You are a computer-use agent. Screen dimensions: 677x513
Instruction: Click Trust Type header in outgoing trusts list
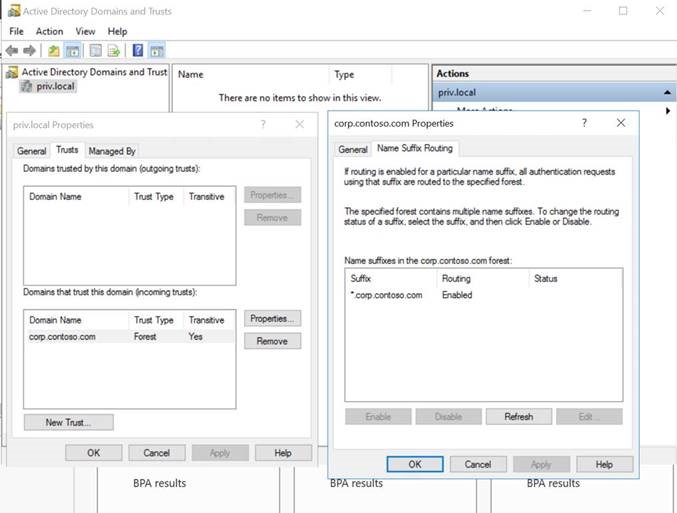(154, 196)
